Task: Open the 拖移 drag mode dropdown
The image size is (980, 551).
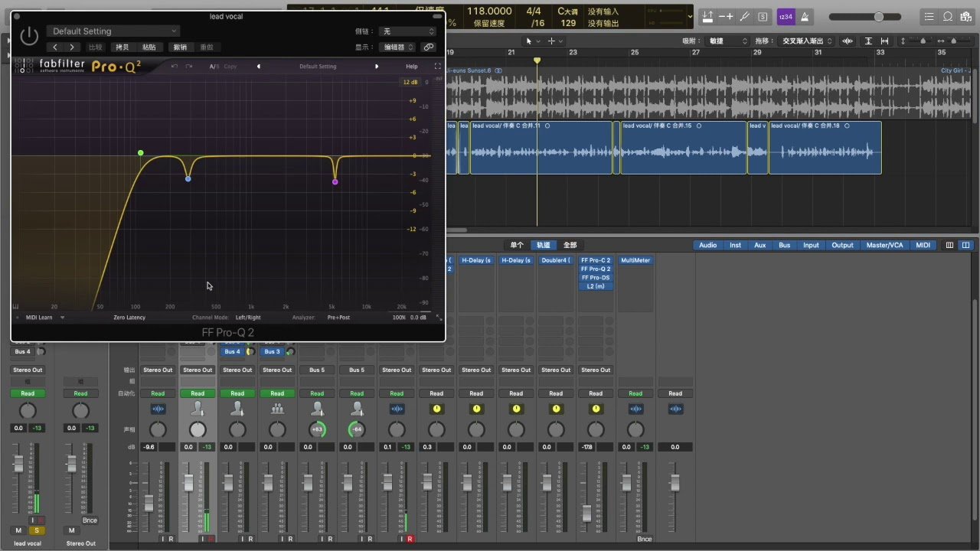Action: [x=807, y=41]
